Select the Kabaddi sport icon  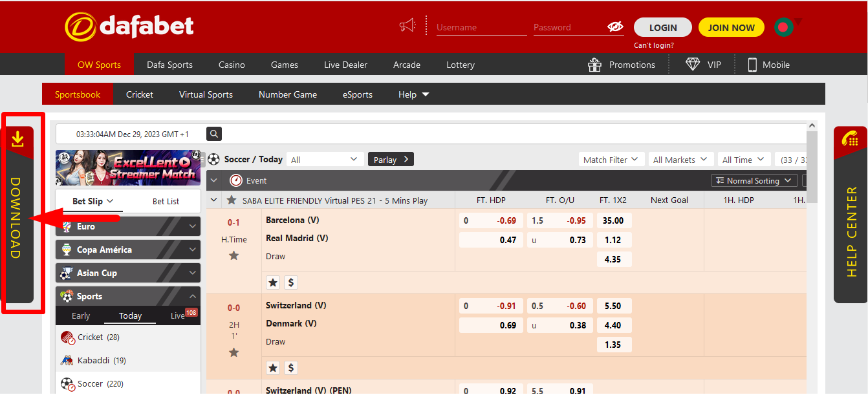point(67,361)
